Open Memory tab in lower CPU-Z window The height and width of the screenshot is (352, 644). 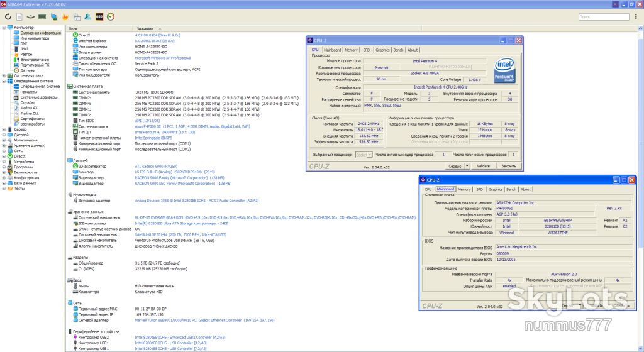pos(464,189)
